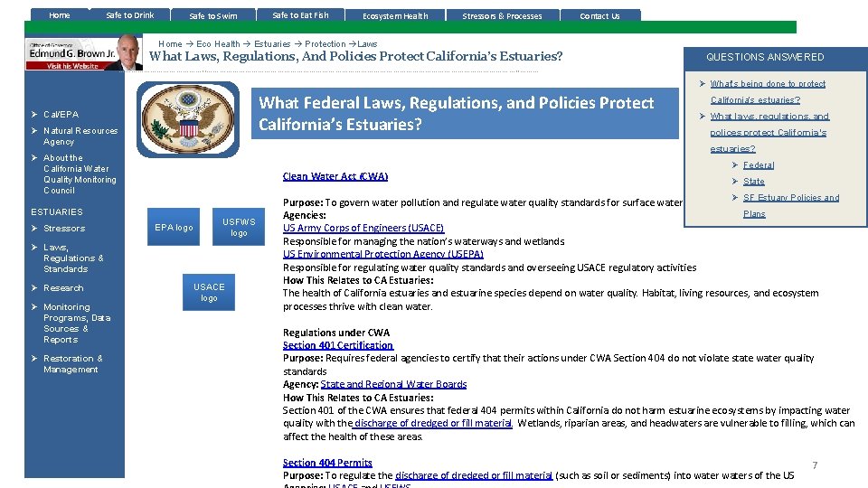The width and height of the screenshot is (868, 488).
Task: Click the Questions Answered panel header
Action: pos(776,58)
